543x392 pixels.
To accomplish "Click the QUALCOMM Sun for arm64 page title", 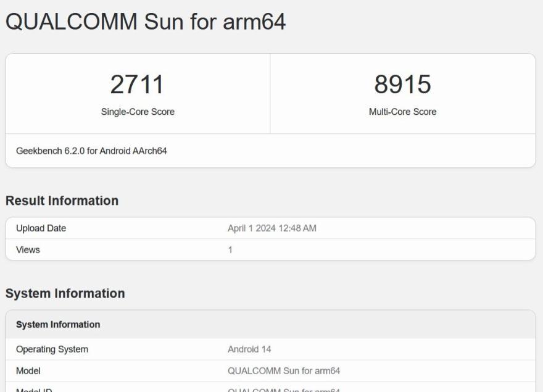I will pos(146,22).
